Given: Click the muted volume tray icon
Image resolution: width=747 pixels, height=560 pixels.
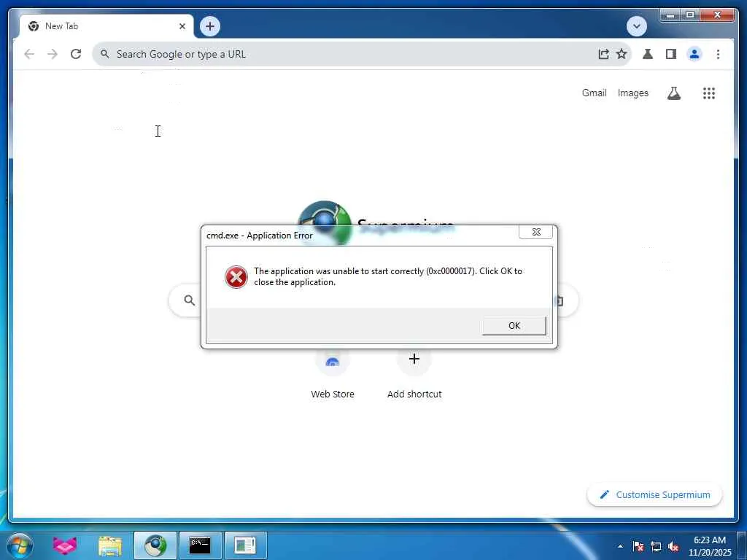Looking at the screenshot, I should coord(673,546).
